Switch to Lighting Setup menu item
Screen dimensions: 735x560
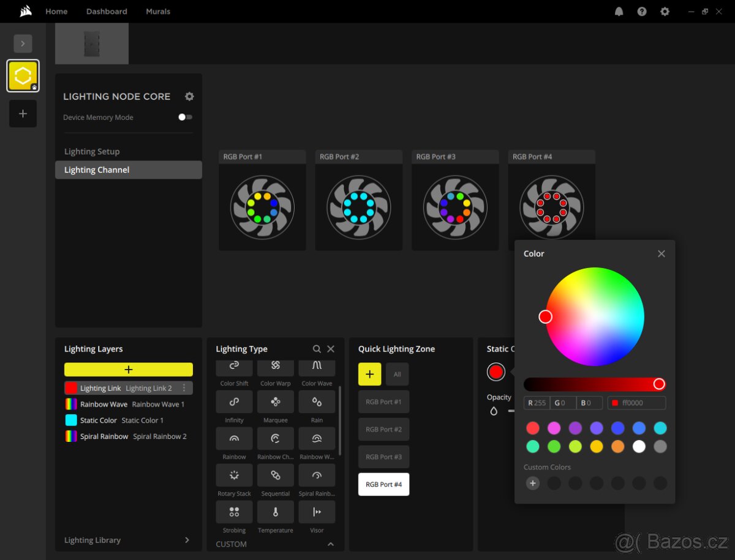click(92, 152)
